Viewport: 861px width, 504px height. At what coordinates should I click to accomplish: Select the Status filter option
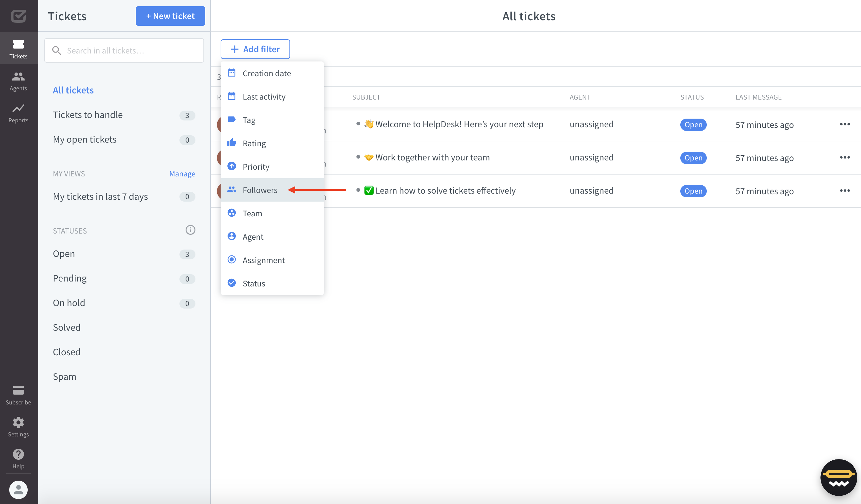tap(254, 283)
